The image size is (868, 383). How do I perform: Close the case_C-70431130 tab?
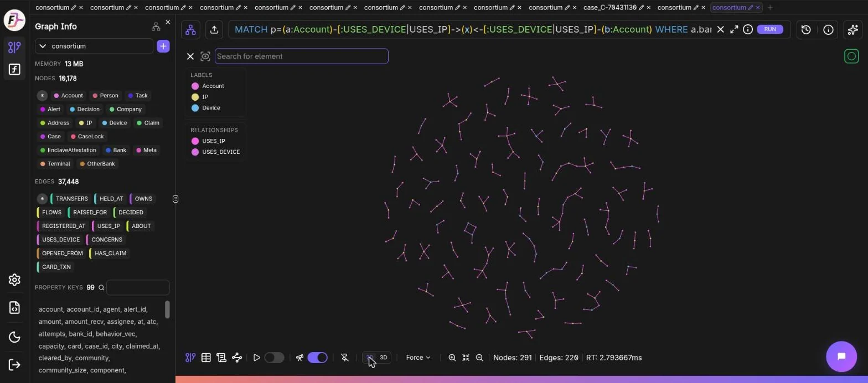point(649,7)
